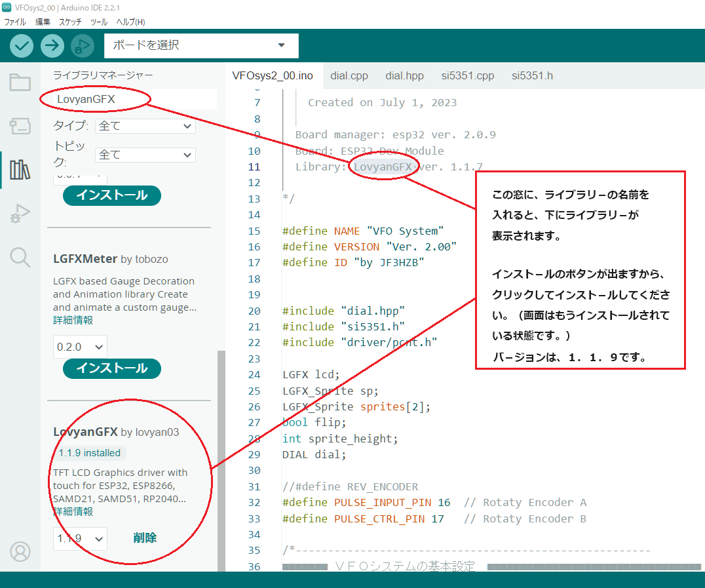Open the ヘルプ(H) menu
This screenshot has width=705, height=588.
pyautogui.click(x=130, y=22)
